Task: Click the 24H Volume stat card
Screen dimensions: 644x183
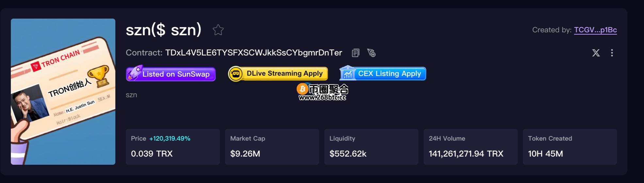Action: click(x=471, y=147)
